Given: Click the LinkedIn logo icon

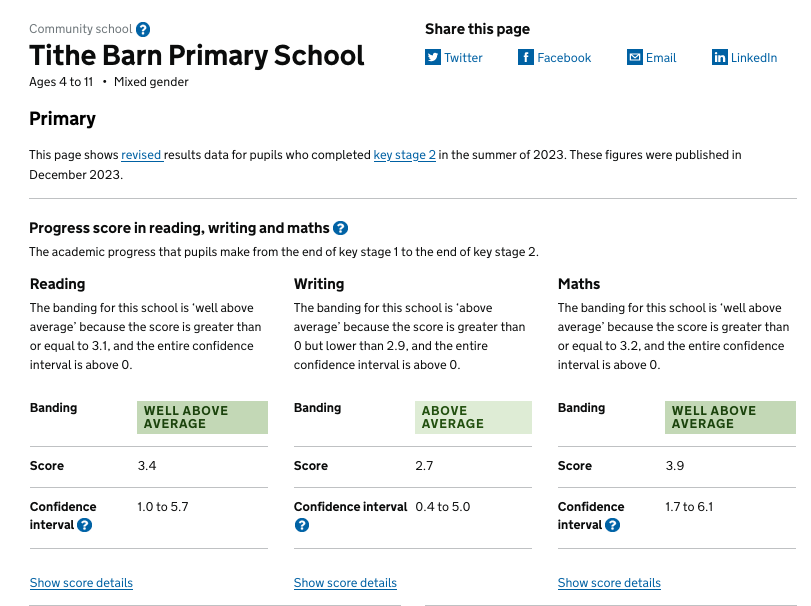Looking at the screenshot, I should pyautogui.click(x=720, y=57).
